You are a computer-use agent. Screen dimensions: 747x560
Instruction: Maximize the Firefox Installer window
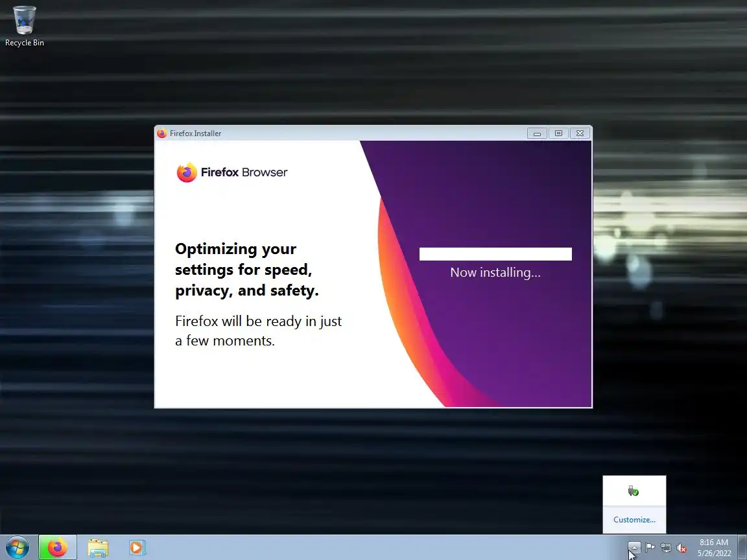(x=558, y=134)
